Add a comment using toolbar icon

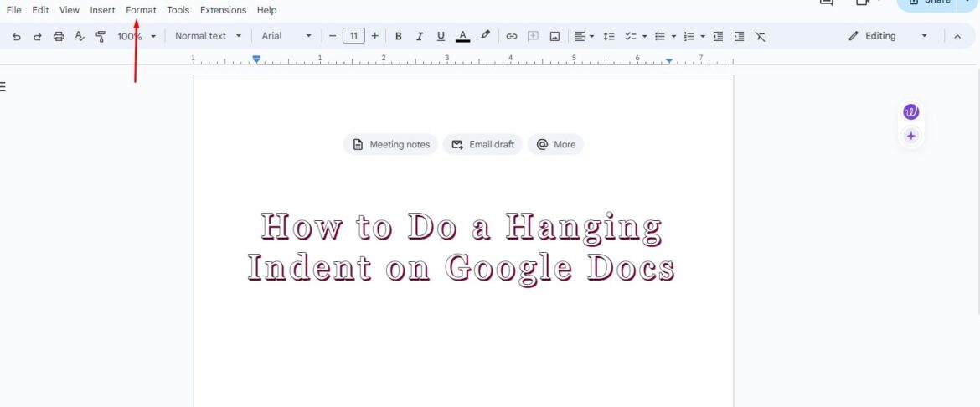click(x=533, y=36)
